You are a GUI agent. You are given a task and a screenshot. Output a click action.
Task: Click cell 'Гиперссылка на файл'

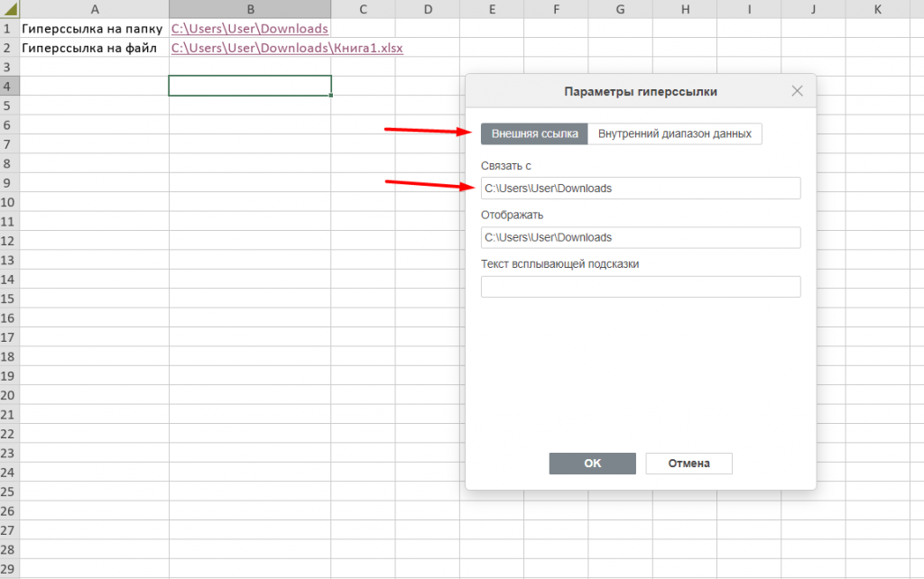[x=88, y=48]
